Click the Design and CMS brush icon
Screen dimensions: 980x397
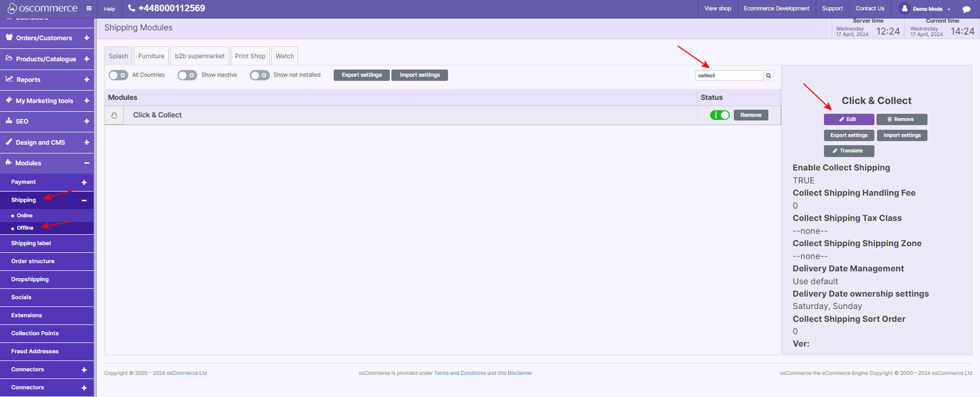(9, 142)
